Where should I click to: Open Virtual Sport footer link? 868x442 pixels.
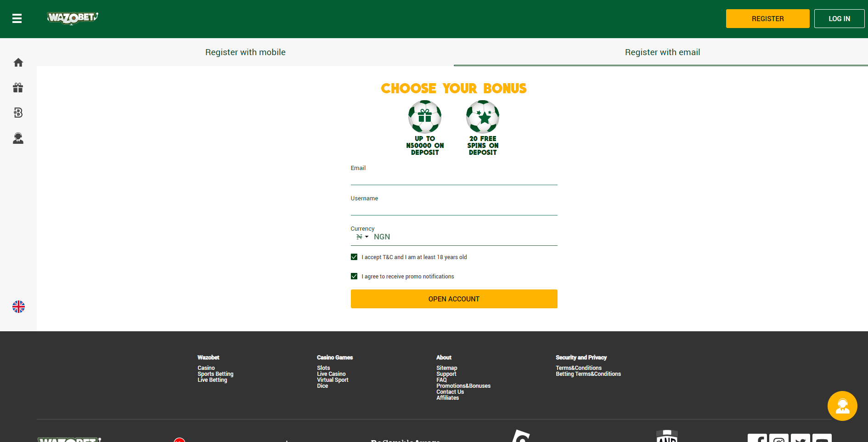tap(333, 380)
